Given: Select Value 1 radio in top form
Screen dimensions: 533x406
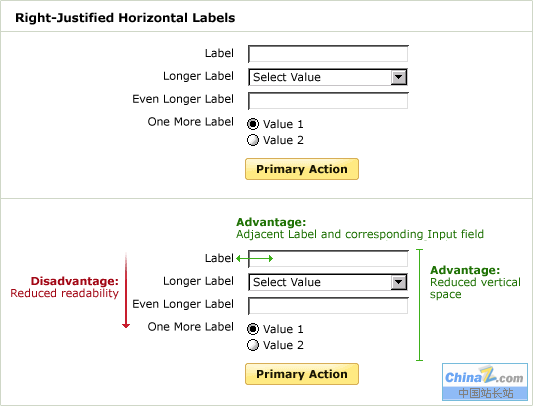Looking at the screenshot, I should [253, 124].
